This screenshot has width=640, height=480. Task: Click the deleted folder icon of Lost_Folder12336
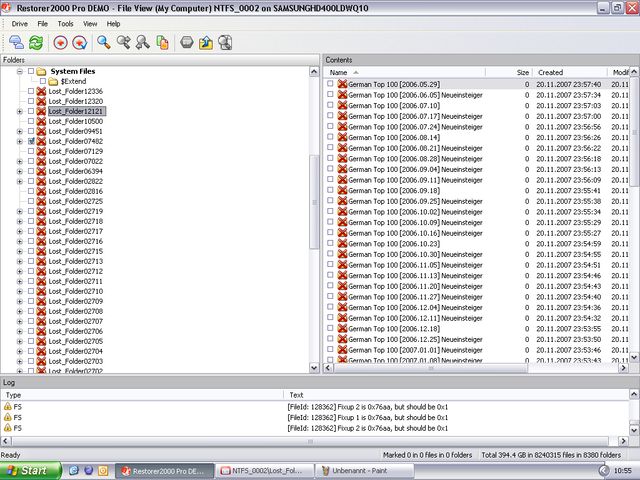[41, 91]
